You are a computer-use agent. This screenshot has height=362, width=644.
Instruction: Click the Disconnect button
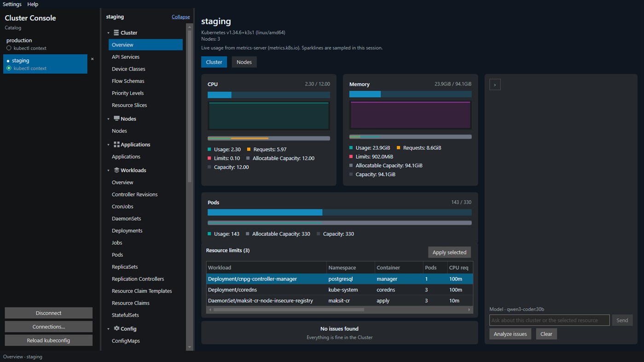coord(48,313)
